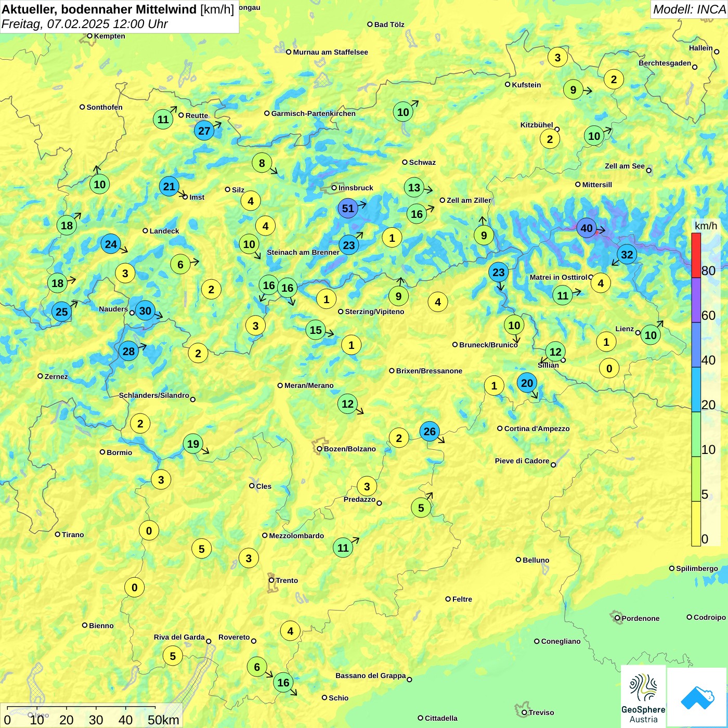Click the 2 km/h marker near Kitzbühel
The image size is (728, 728).
click(550, 139)
